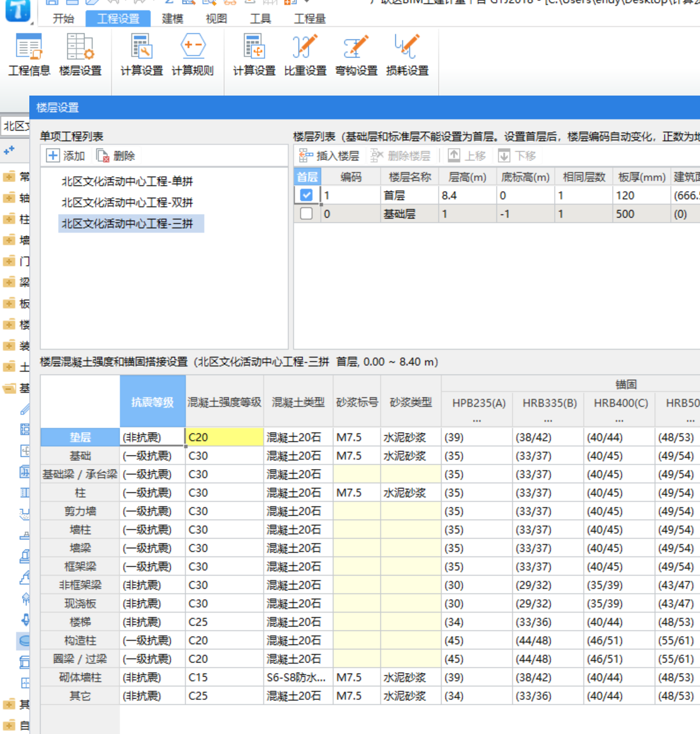Open 工程信息 project info

point(29,55)
